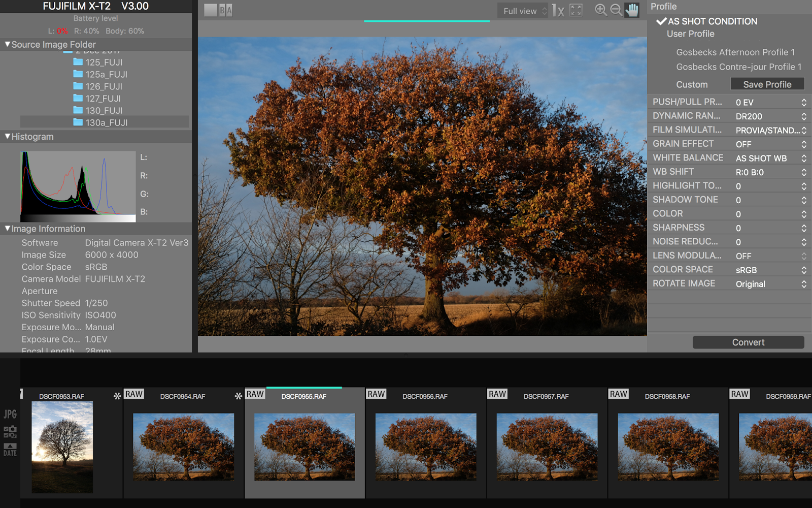
Task: Click the asterisk marker on DSCF0953.RAF
Action: (117, 396)
